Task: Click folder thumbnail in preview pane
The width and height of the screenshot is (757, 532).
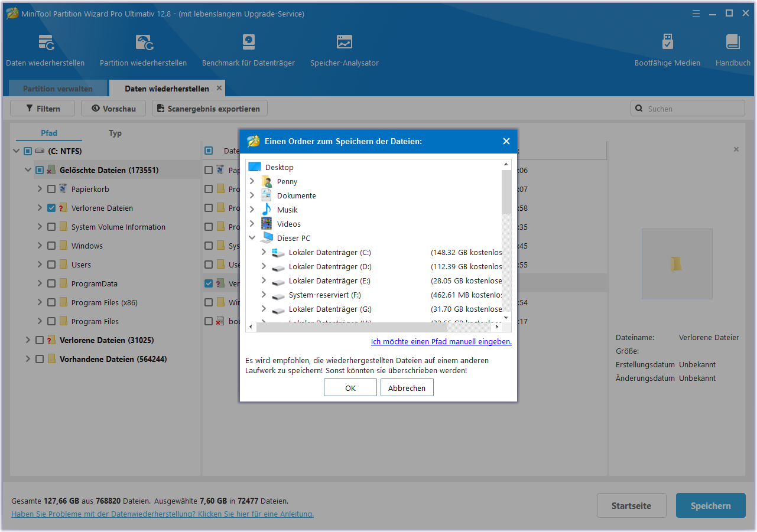Action: coord(677,264)
